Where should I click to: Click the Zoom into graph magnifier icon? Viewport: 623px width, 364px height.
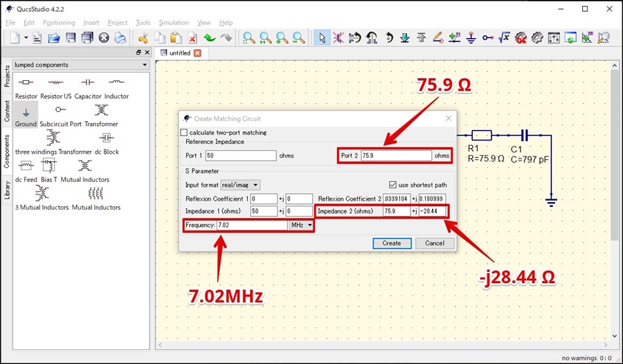tap(604, 38)
